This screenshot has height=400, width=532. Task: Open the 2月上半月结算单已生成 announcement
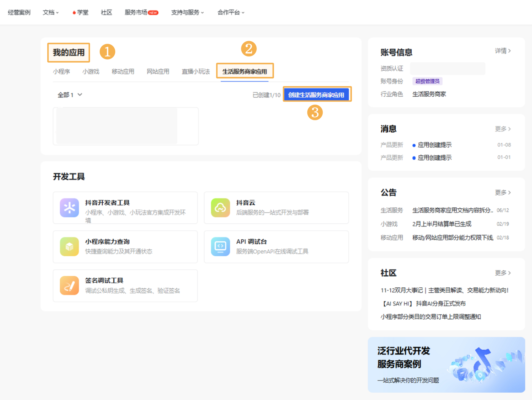pyautogui.click(x=442, y=224)
